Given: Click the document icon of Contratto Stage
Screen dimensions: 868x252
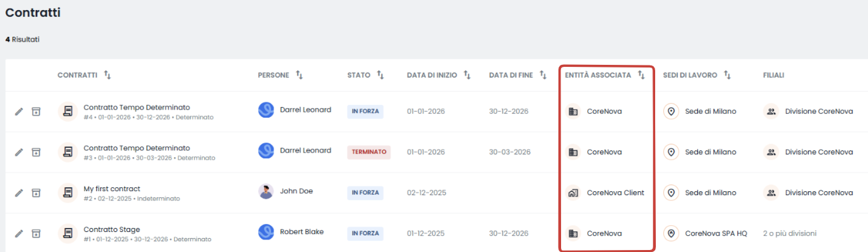Looking at the screenshot, I should coord(67,233).
